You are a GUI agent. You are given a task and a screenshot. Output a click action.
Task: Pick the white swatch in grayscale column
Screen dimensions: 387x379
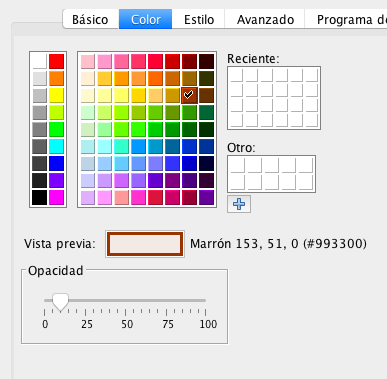[39, 61]
